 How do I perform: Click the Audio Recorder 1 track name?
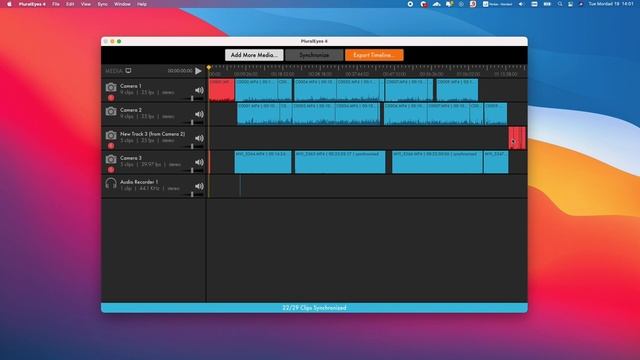pyautogui.click(x=139, y=182)
